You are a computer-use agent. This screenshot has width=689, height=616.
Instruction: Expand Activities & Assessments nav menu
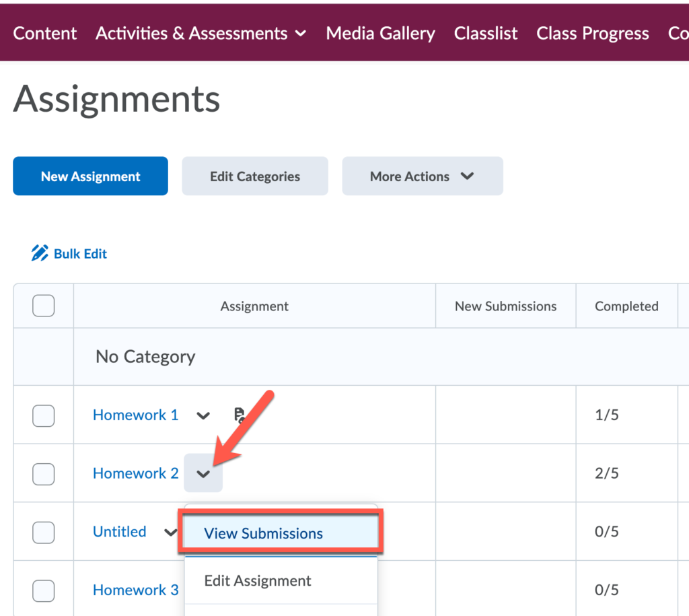point(201,34)
